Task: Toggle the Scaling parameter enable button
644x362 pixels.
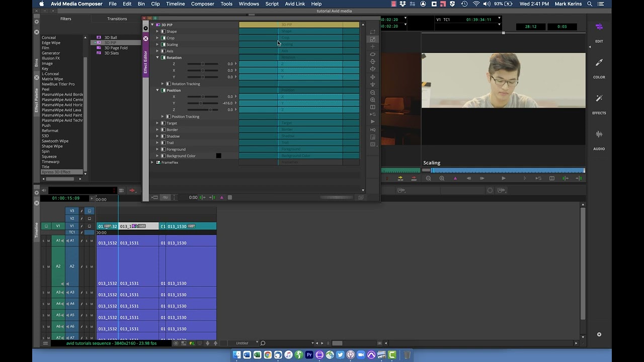Action: (x=163, y=45)
